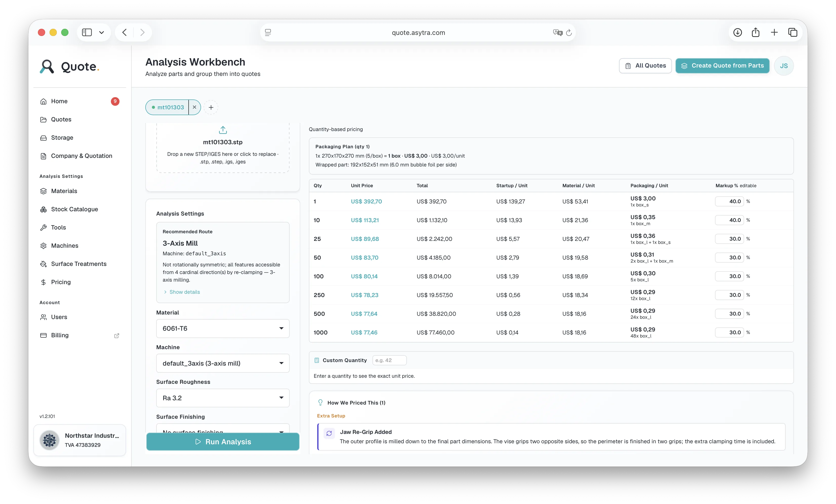Click All Quotes button
The height and width of the screenshot is (504, 836).
click(x=645, y=66)
